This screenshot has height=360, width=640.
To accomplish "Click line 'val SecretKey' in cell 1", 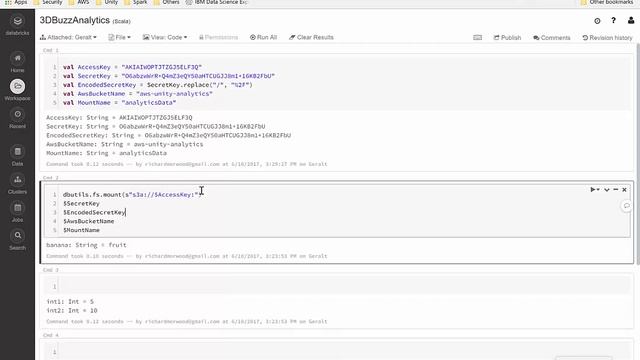I will point(169,76).
